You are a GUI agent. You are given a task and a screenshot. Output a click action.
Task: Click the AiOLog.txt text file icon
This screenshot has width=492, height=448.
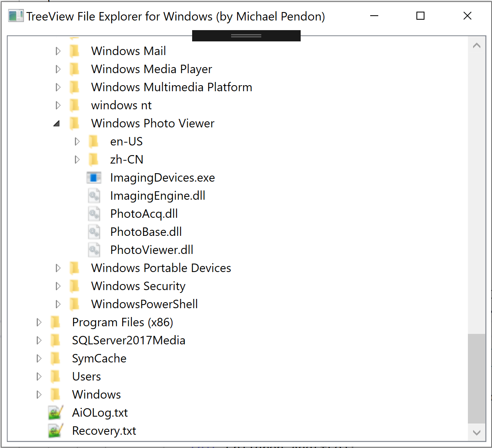(55, 412)
